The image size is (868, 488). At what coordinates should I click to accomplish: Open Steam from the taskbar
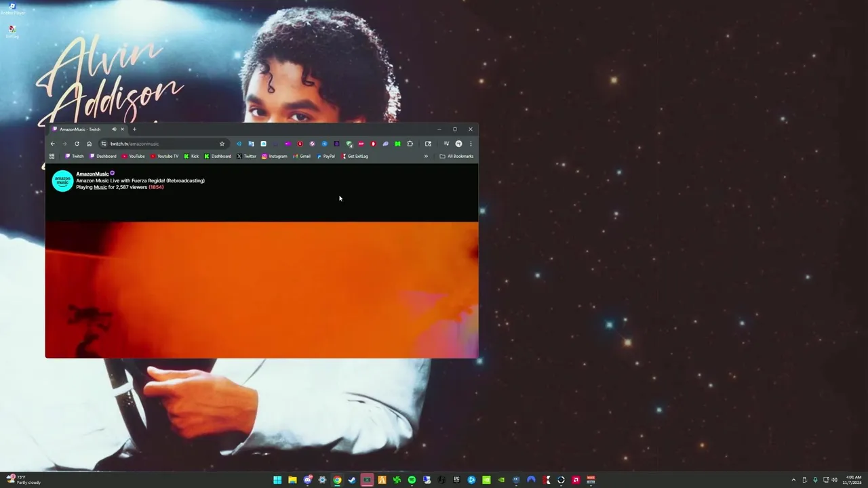click(352, 480)
